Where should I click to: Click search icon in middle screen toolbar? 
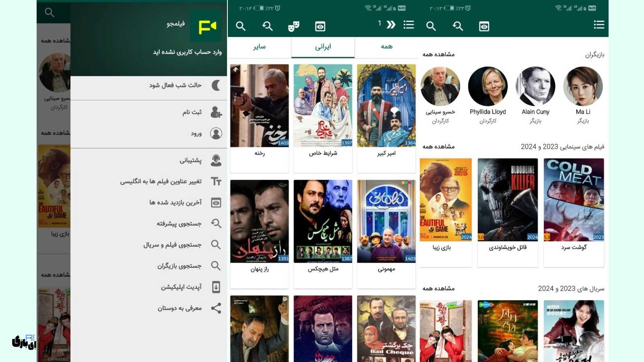click(241, 26)
